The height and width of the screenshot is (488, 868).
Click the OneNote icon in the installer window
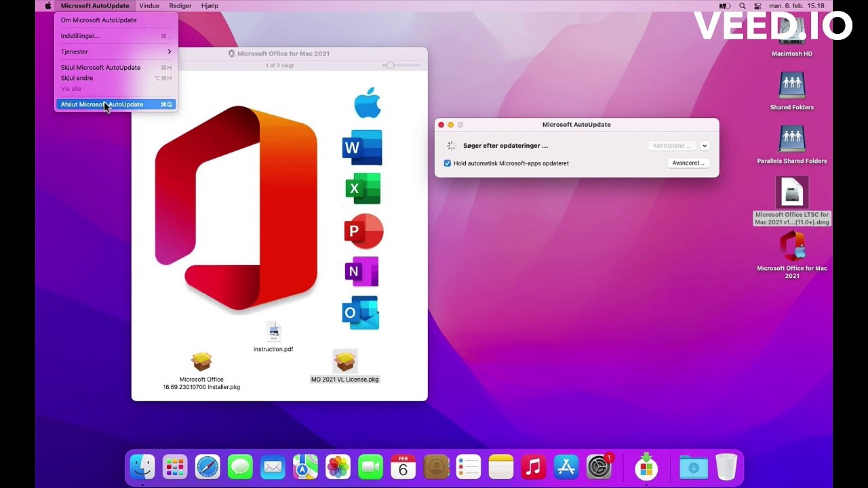click(361, 272)
